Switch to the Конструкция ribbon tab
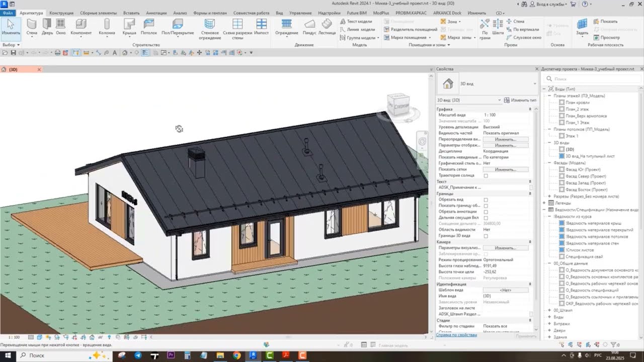 click(x=61, y=13)
